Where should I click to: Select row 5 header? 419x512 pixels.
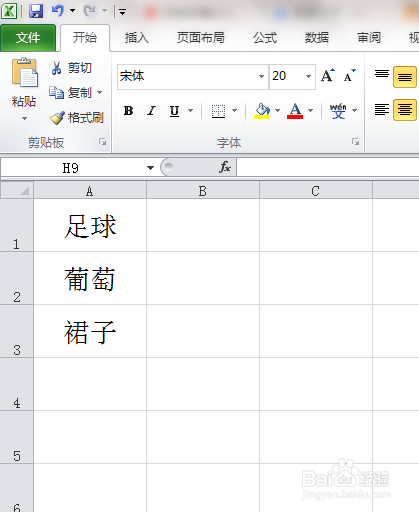(17, 437)
